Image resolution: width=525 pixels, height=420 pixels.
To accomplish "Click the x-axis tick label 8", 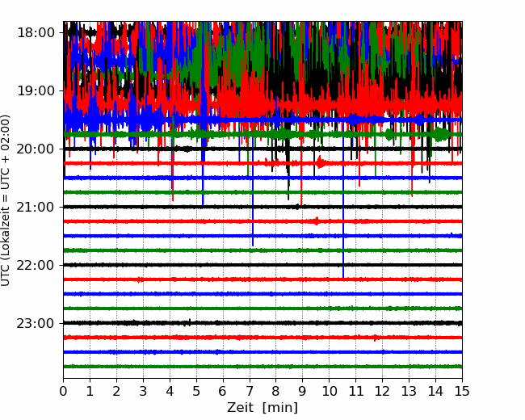I will pos(276,391).
